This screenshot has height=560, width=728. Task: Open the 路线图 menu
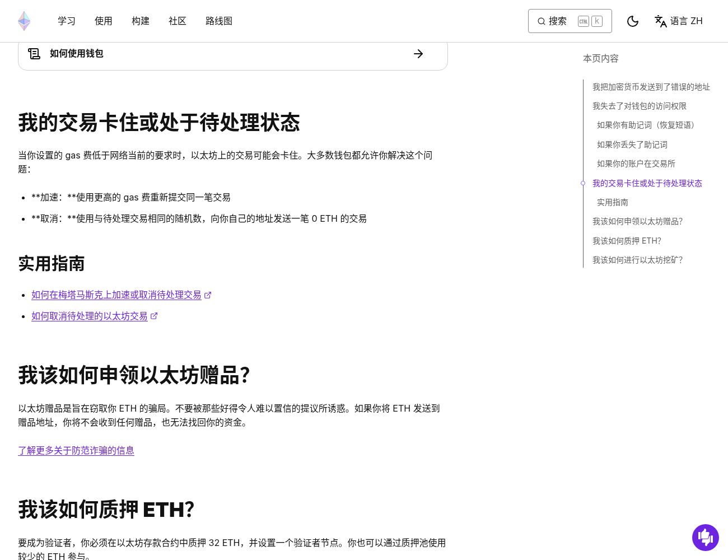tap(219, 21)
